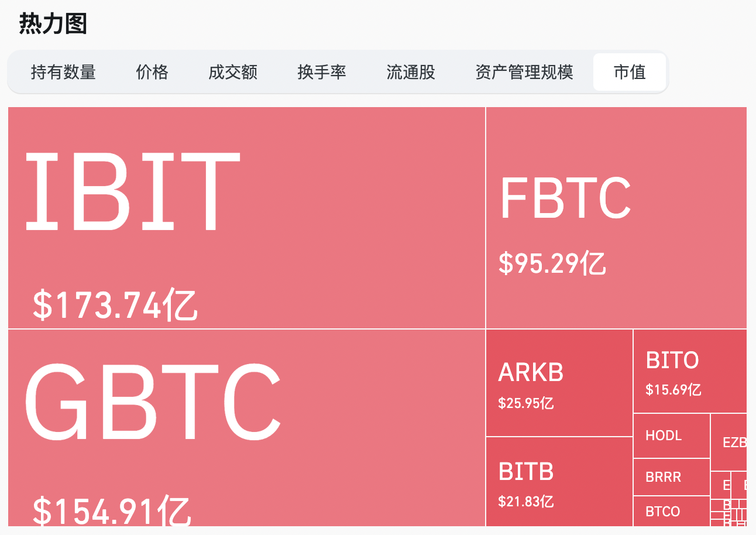The height and width of the screenshot is (535, 756).
Task: Select the 价格 tab
Action: click(152, 72)
